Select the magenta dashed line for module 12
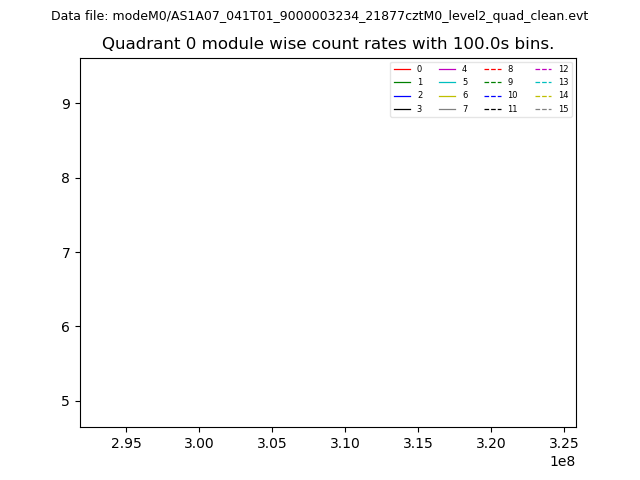This screenshot has height=480, width=640. [x=543, y=69]
